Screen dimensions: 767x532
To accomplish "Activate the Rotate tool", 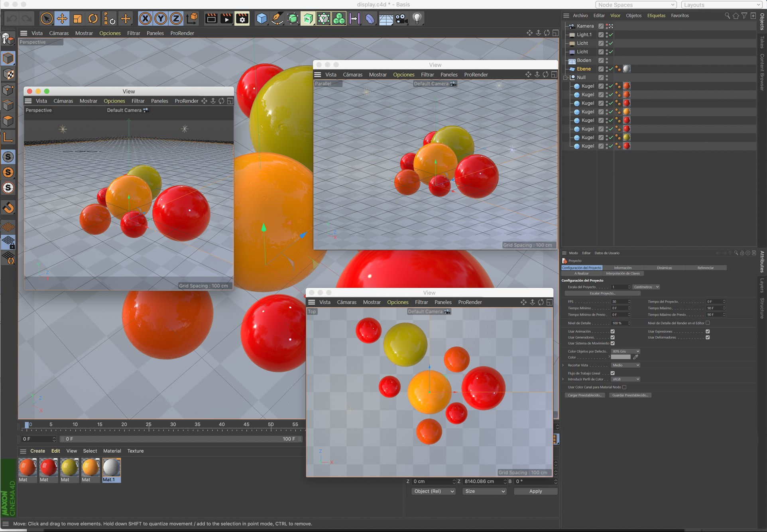I will coord(93,19).
